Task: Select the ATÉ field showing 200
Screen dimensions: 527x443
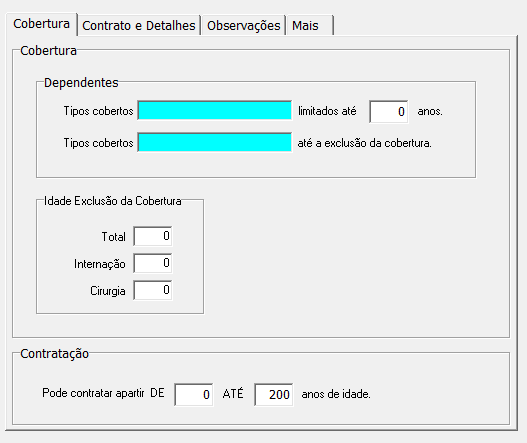Action: [x=274, y=394]
